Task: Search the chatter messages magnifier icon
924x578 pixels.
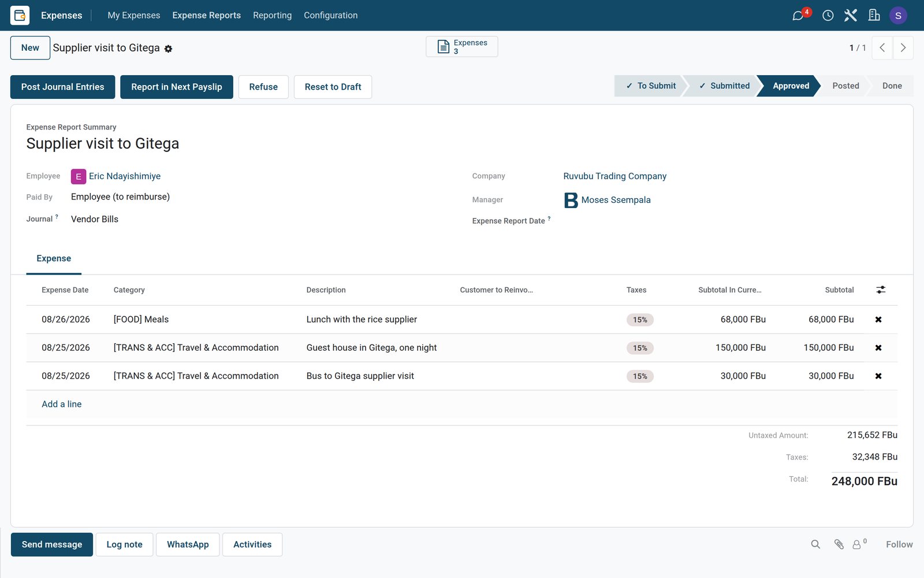Action: pyautogui.click(x=815, y=544)
